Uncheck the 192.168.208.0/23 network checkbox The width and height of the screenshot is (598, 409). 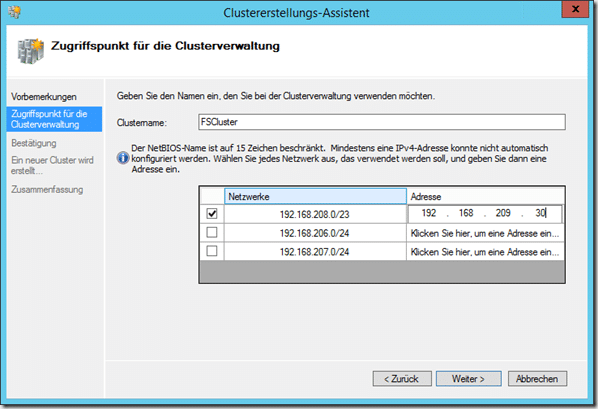[x=212, y=214]
